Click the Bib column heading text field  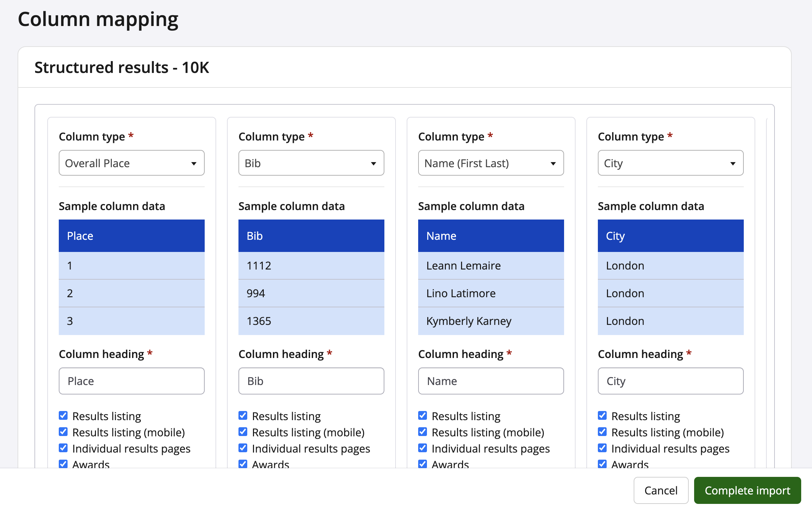(311, 381)
